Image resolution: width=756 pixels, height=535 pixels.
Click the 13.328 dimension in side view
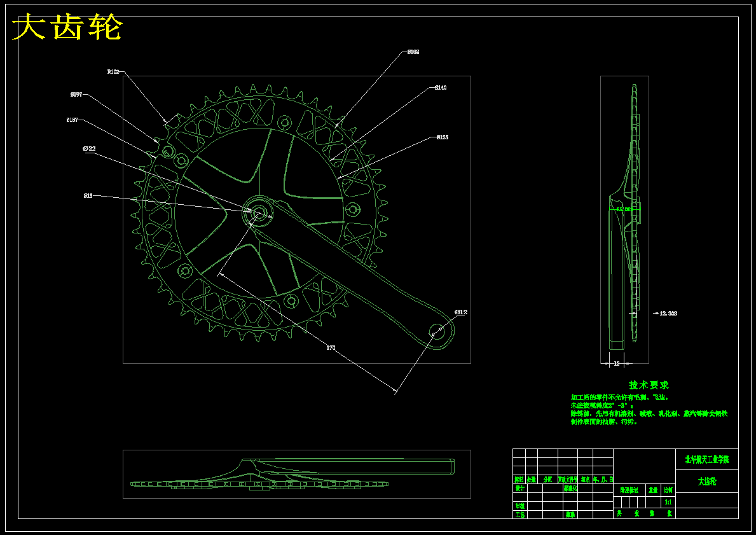668,313
